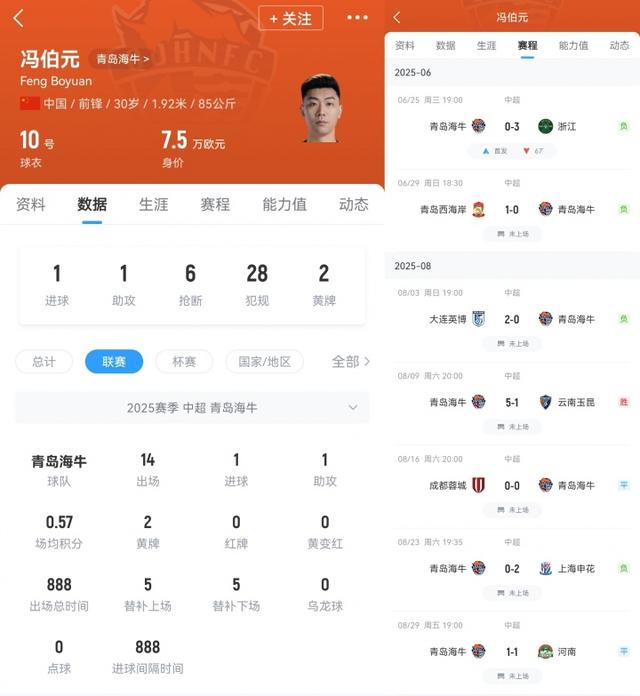Tap the back arrow on schedule screen
640x696 pixels.
tap(397, 17)
